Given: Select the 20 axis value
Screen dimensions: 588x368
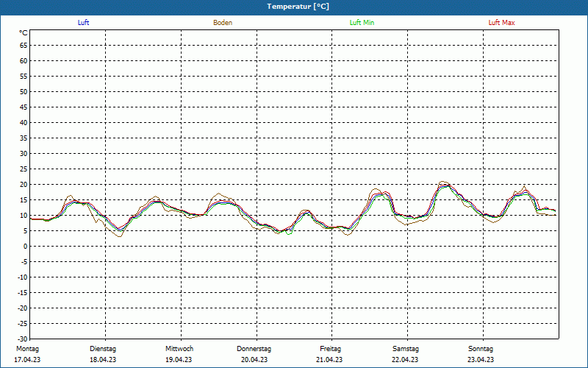Looking at the screenshot, I should click(24, 185).
